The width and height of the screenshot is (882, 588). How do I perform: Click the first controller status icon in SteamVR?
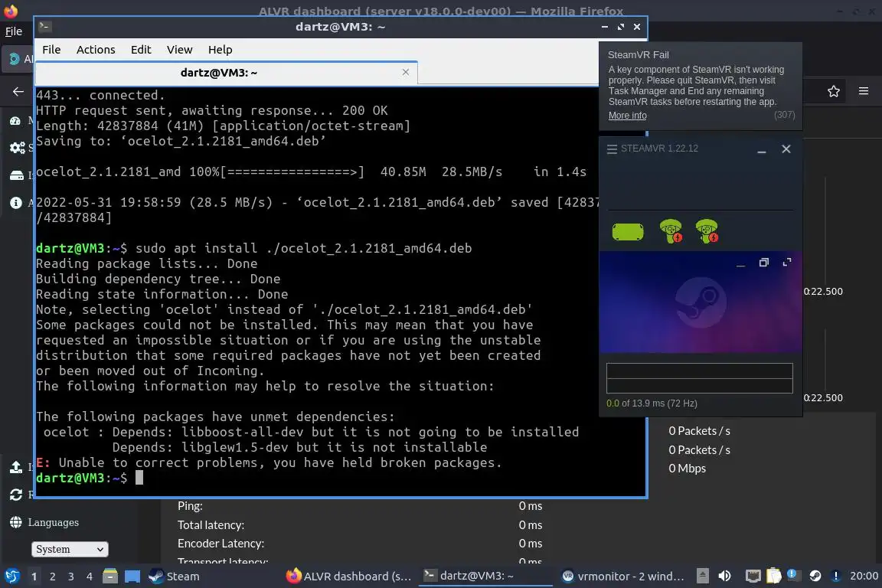pos(671,230)
